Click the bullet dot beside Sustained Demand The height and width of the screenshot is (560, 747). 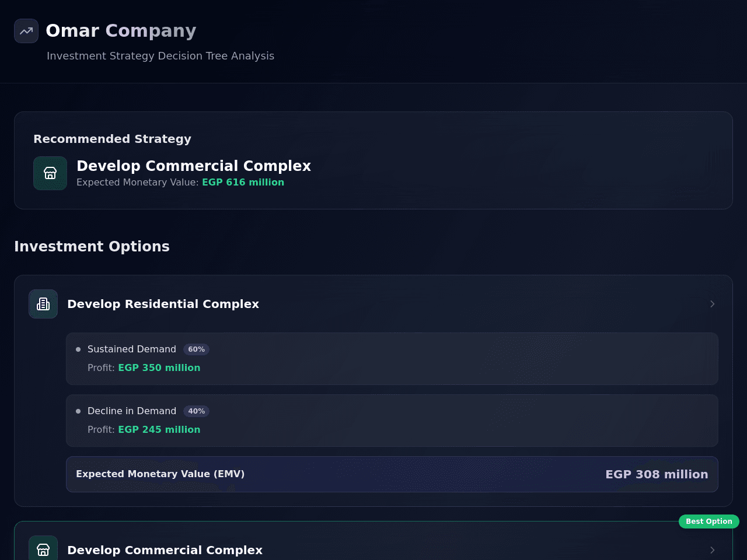(x=78, y=349)
